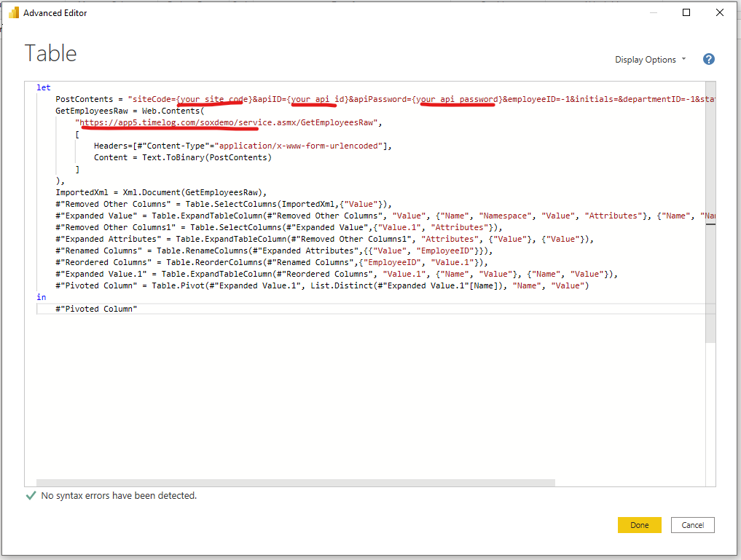Click the "No syntax errors" status message
Viewport: 741px width, 560px height.
tap(119, 496)
